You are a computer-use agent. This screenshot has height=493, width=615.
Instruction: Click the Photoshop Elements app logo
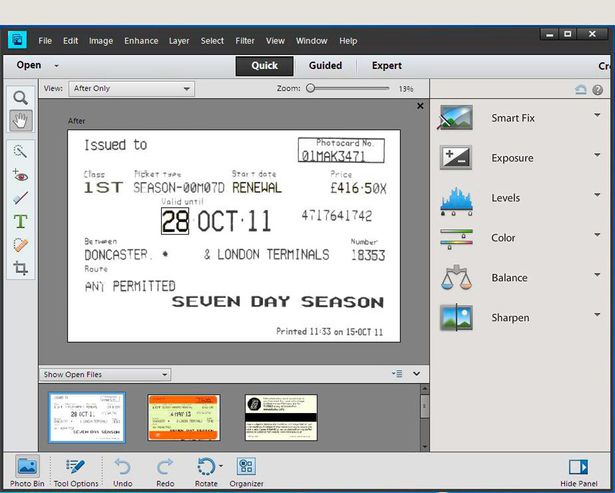[x=18, y=40]
